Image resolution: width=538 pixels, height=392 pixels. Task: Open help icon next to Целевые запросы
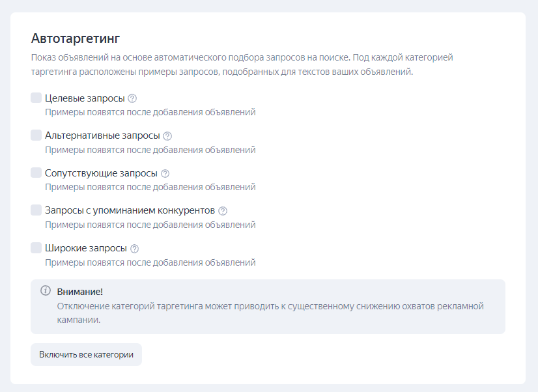132,98
